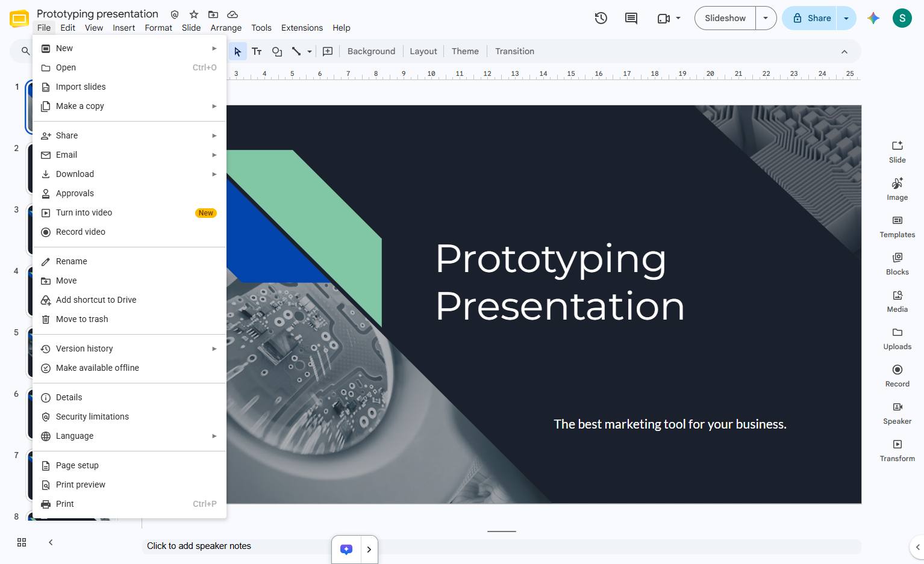This screenshot has height=564, width=924.
Task: Open Image in the right sidebar
Action: click(x=897, y=189)
